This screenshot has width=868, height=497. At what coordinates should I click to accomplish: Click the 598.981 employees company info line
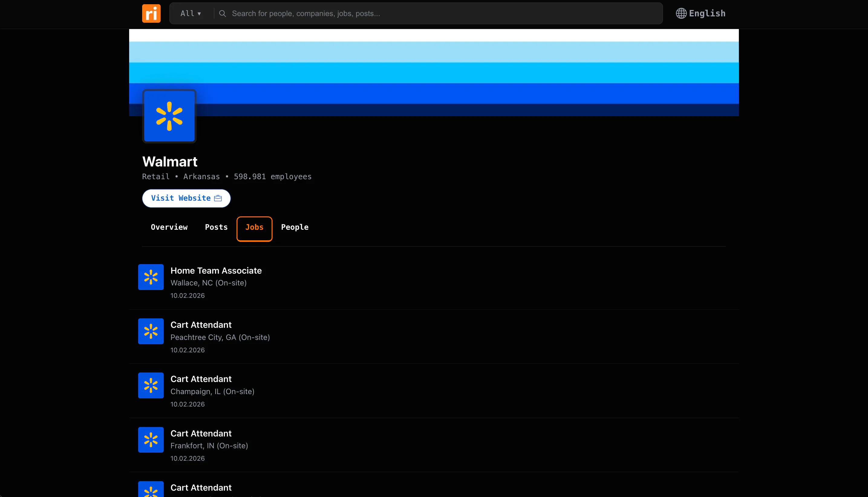point(227,176)
